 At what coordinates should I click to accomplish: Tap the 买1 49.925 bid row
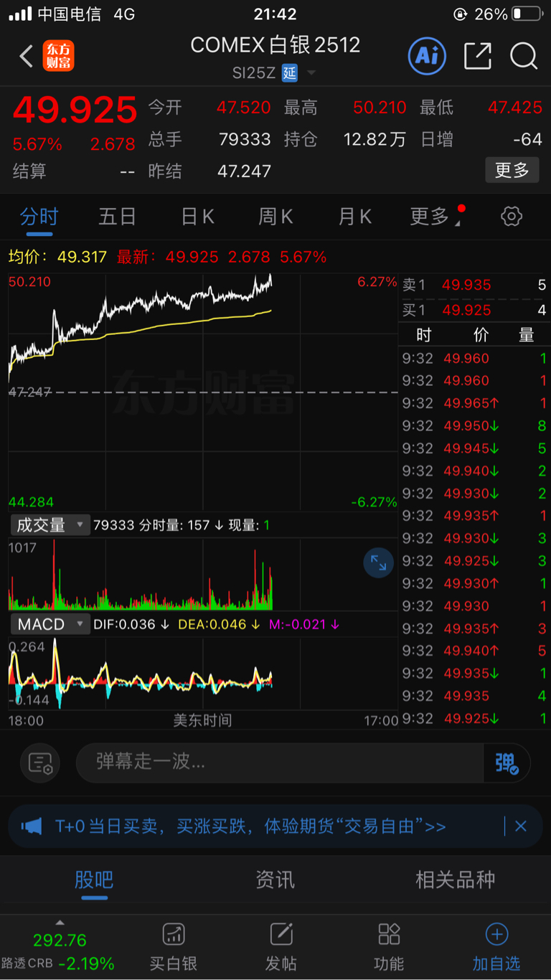pos(474,310)
